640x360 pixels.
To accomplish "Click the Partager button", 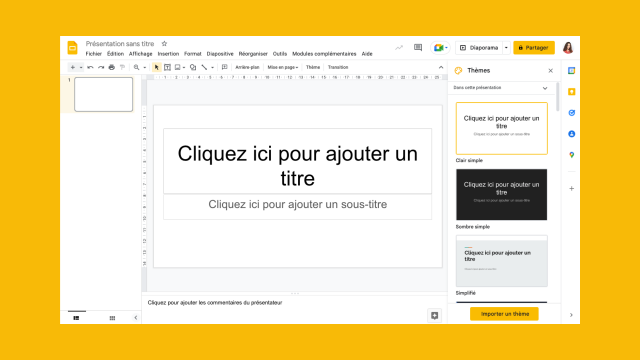I will click(x=534, y=48).
